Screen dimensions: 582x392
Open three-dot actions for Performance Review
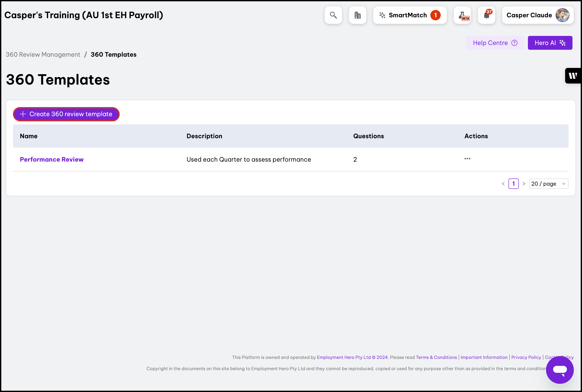[467, 159]
